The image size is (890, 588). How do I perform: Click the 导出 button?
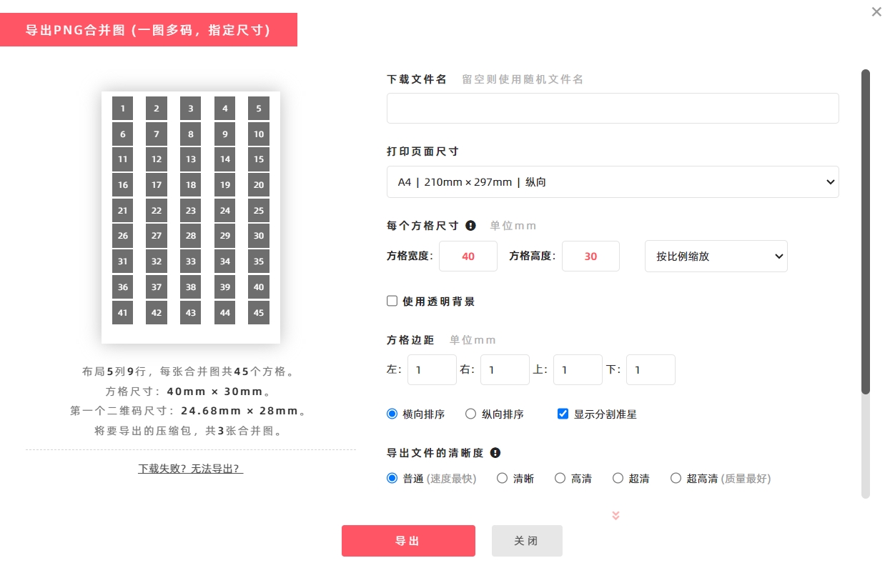(408, 541)
